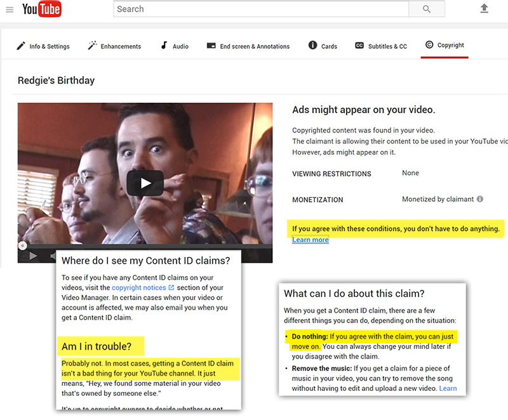The width and height of the screenshot is (508, 420).
Task: Open the hamburger guide menu
Action: pyautogui.click(x=10, y=10)
